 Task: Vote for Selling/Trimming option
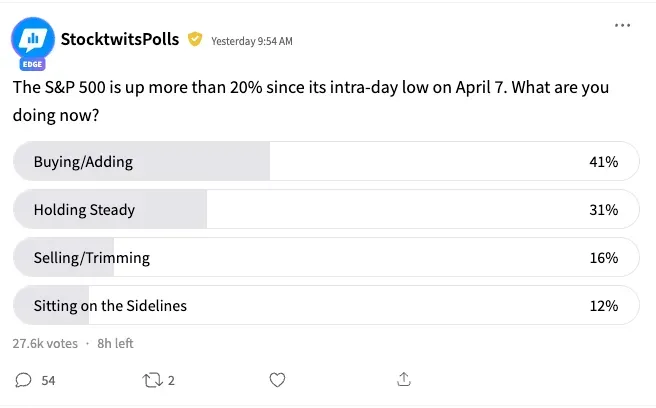point(326,257)
